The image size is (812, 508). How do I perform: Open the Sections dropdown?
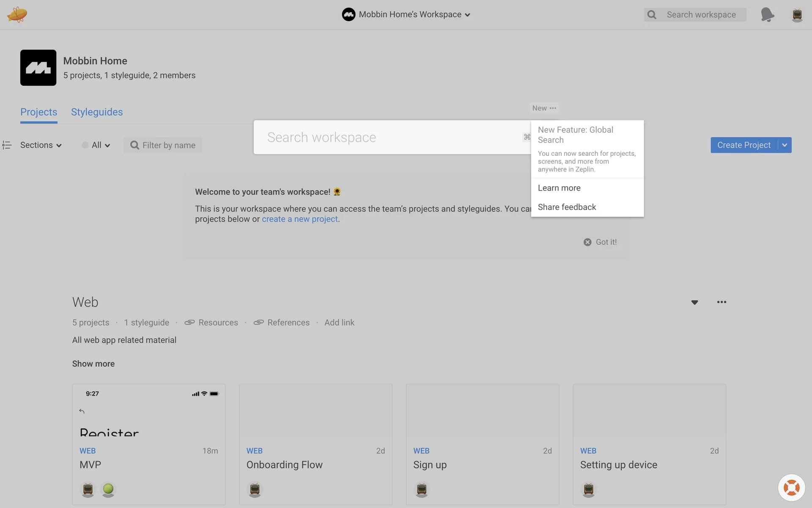pos(41,145)
